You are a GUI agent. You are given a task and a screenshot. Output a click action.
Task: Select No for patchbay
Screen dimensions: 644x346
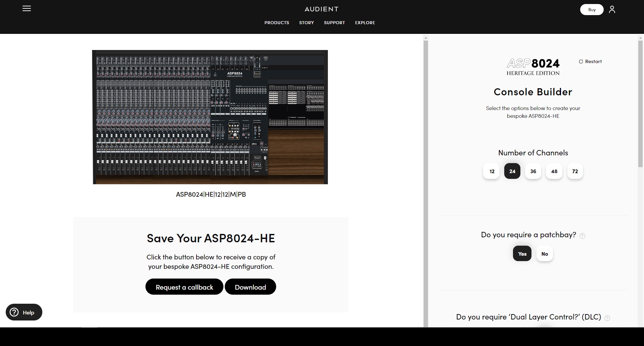pyautogui.click(x=545, y=254)
